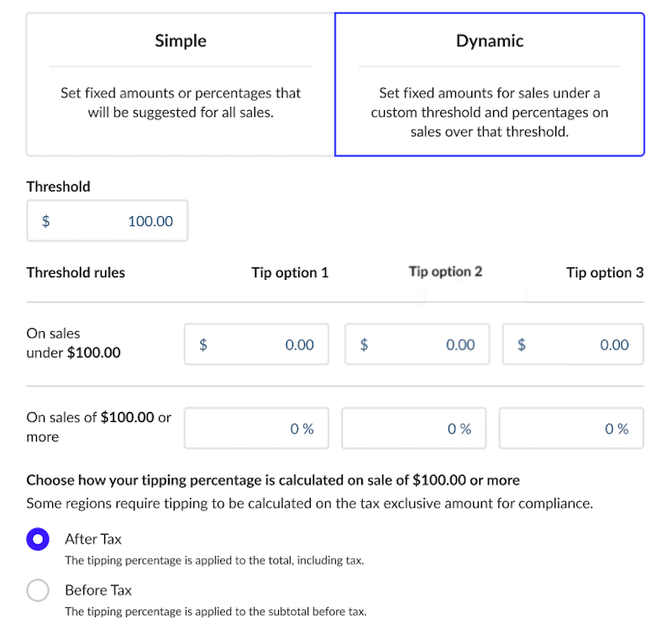Image resolution: width=672 pixels, height=633 pixels.
Task: Click the After Tax description text
Action: click(214, 560)
